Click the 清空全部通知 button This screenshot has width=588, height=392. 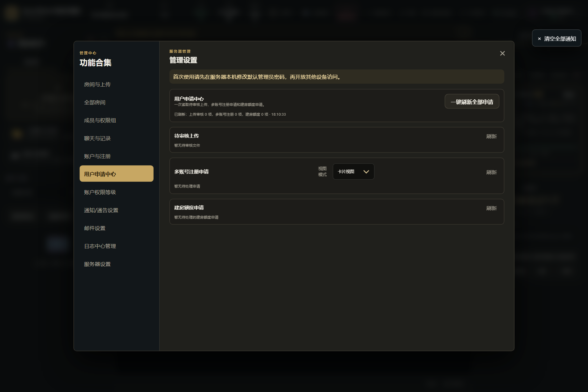click(x=557, y=38)
